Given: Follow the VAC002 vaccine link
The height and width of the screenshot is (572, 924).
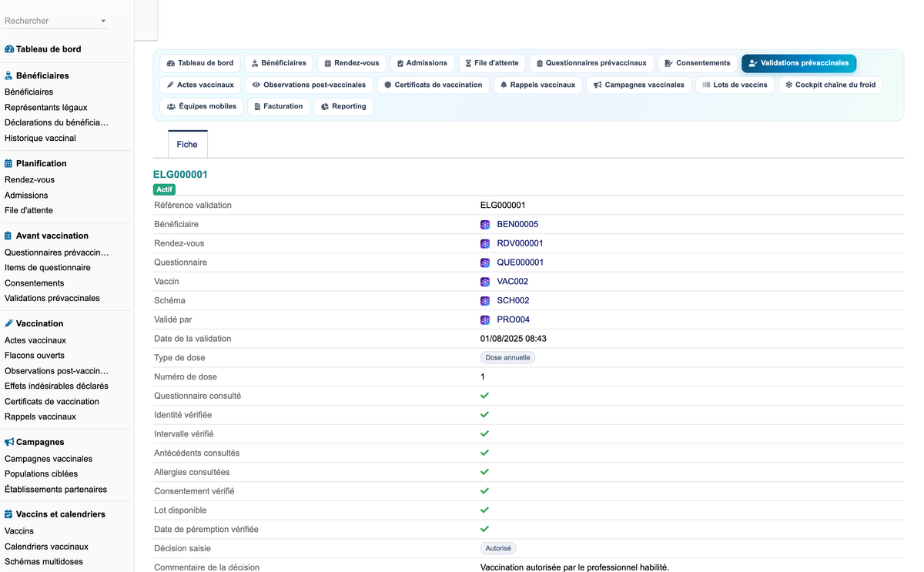Looking at the screenshot, I should pos(513,282).
